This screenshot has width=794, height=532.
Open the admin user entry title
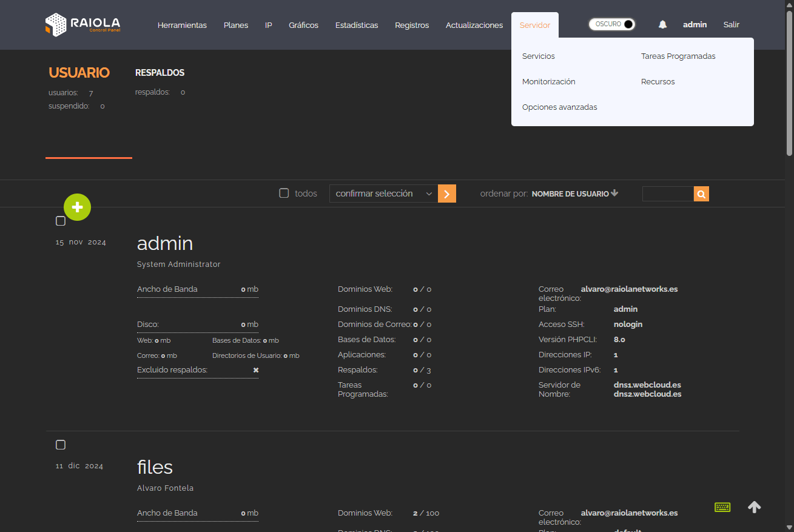pos(165,243)
